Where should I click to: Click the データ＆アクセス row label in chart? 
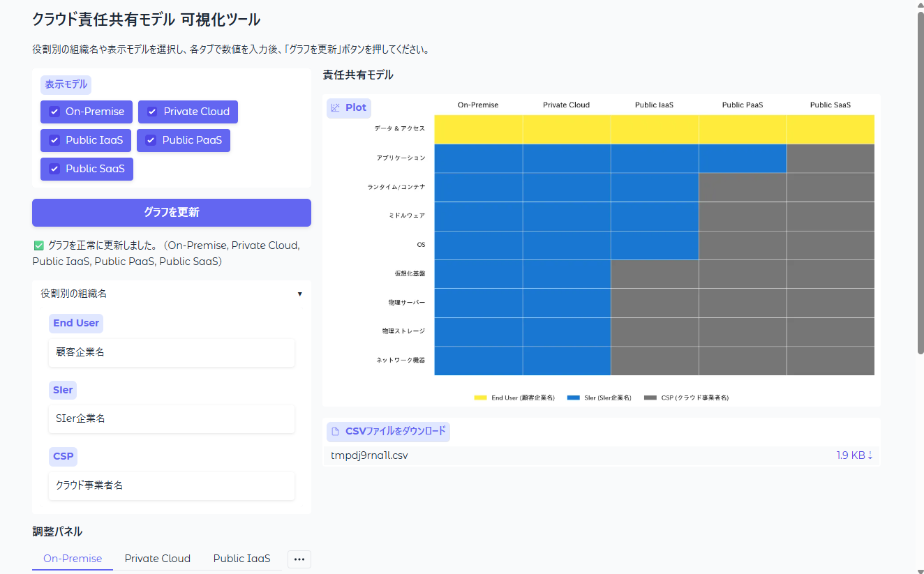point(399,129)
